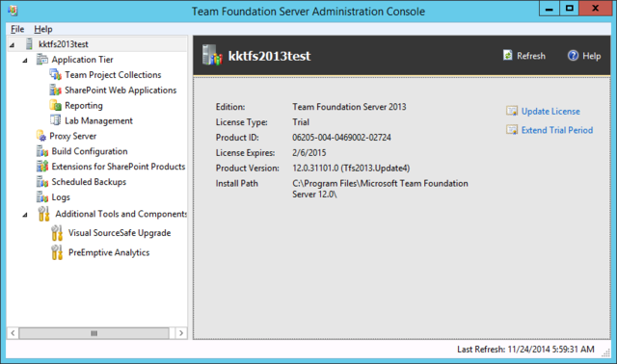
Task: Open the File menu
Action: click(x=17, y=29)
